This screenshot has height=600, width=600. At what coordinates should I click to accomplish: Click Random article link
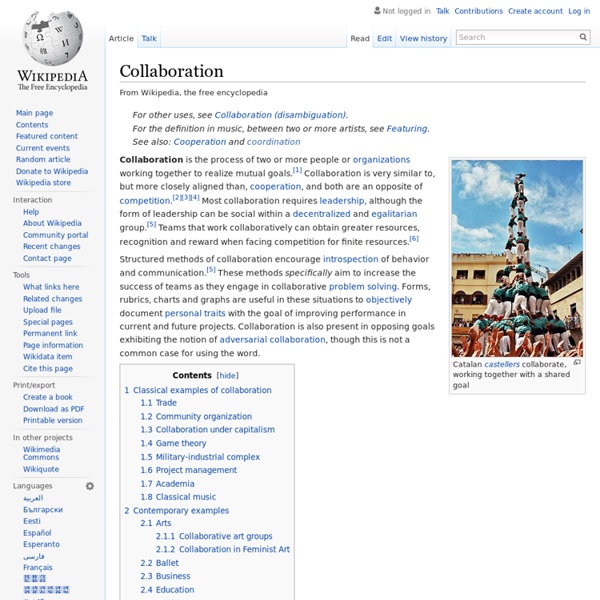click(43, 160)
